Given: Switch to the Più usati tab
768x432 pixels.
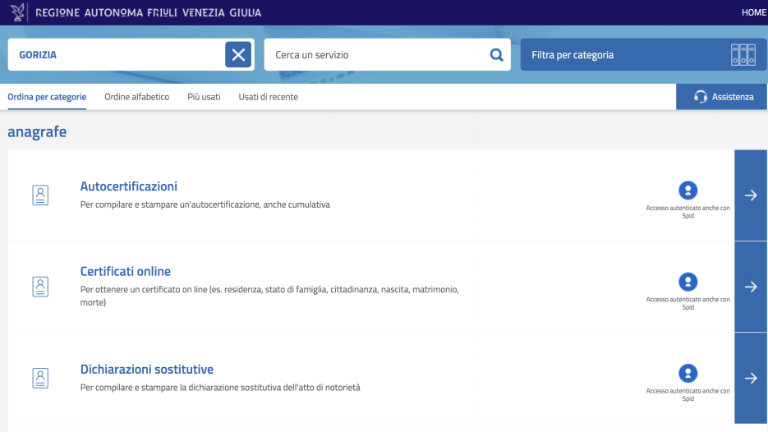Looking at the screenshot, I should pos(204,97).
